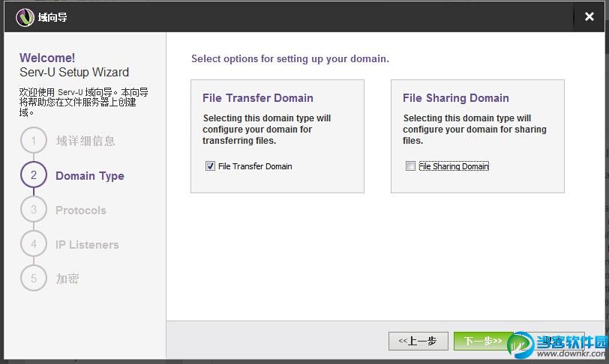Open the Domain Type step label
The height and width of the screenshot is (364, 609).
(x=90, y=176)
